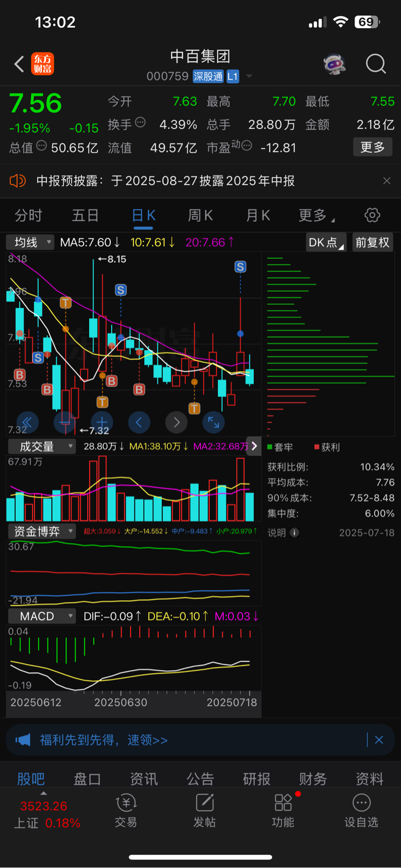Viewport: 401px width, 868px height.
Task: Close the 福利 promo banner
Action: click(379, 740)
